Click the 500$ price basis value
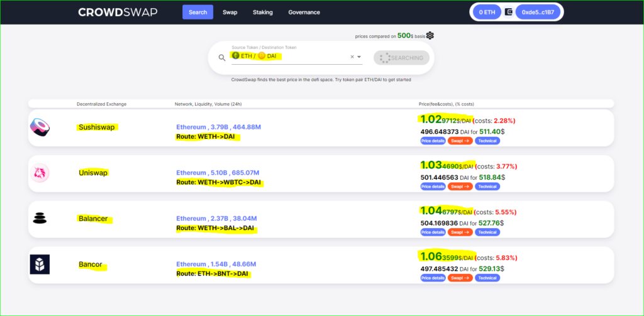644x316 pixels. (x=406, y=36)
